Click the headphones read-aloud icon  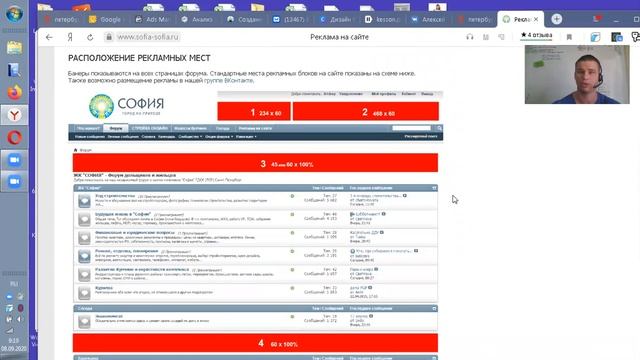pyautogui.click(x=470, y=37)
